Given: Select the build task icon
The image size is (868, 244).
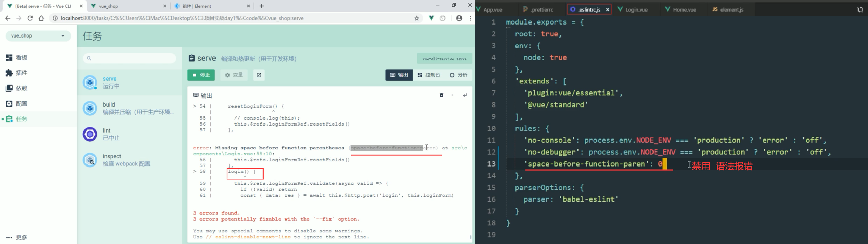Looking at the screenshot, I should tap(90, 108).
